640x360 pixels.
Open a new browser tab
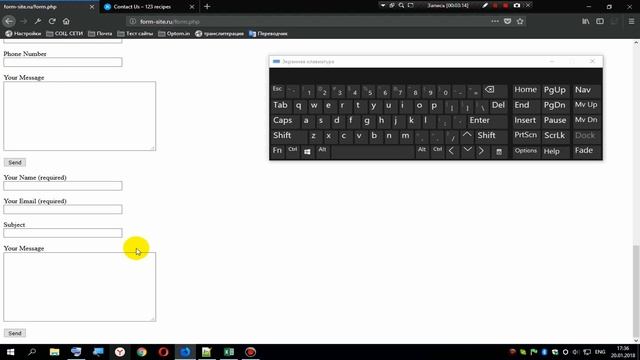pos(207,7)
